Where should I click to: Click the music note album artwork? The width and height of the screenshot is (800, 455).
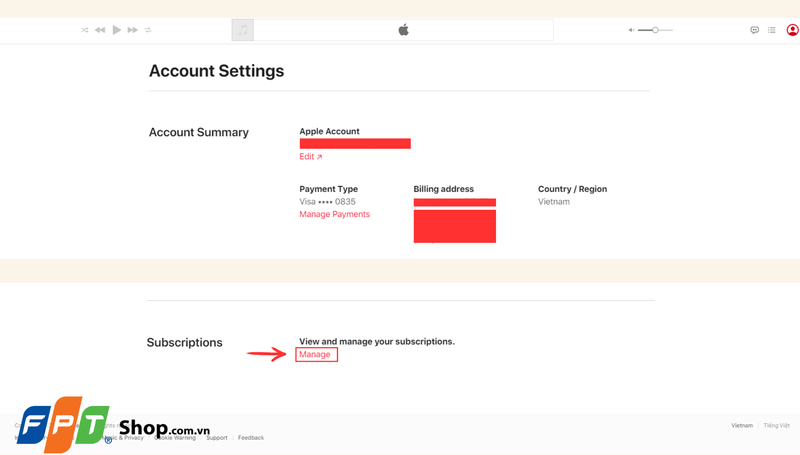pos(242,30)
